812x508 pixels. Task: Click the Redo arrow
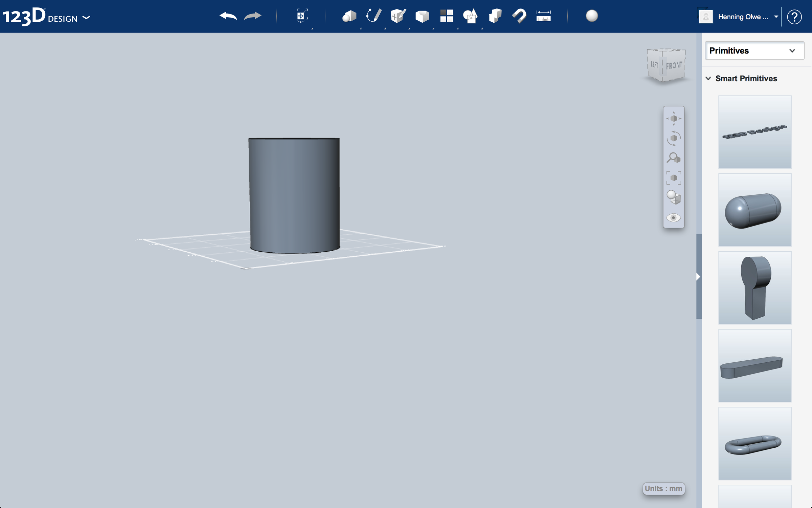[253, 16]
